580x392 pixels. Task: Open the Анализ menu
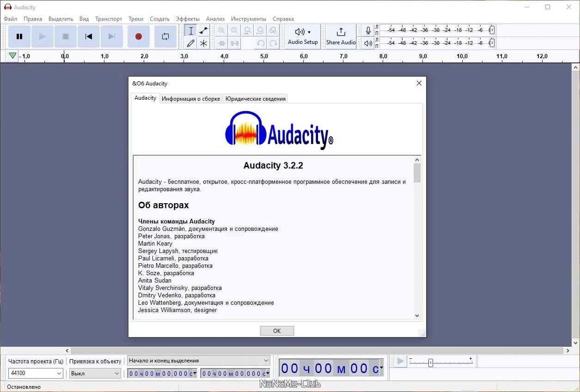pos(215,19)
